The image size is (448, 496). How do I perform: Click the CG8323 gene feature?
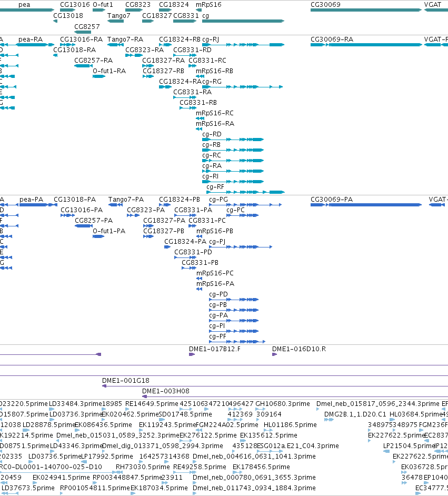pyautogui.click(x=134, y=10)
